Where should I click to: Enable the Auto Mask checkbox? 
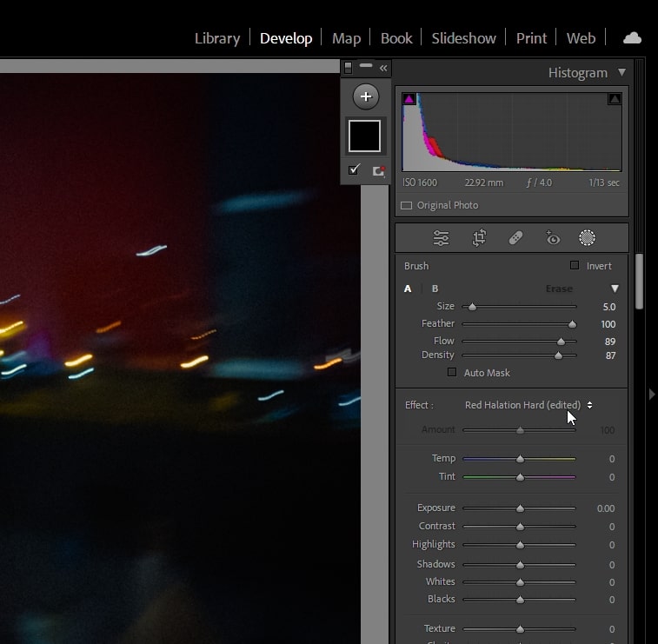point(452,372)
